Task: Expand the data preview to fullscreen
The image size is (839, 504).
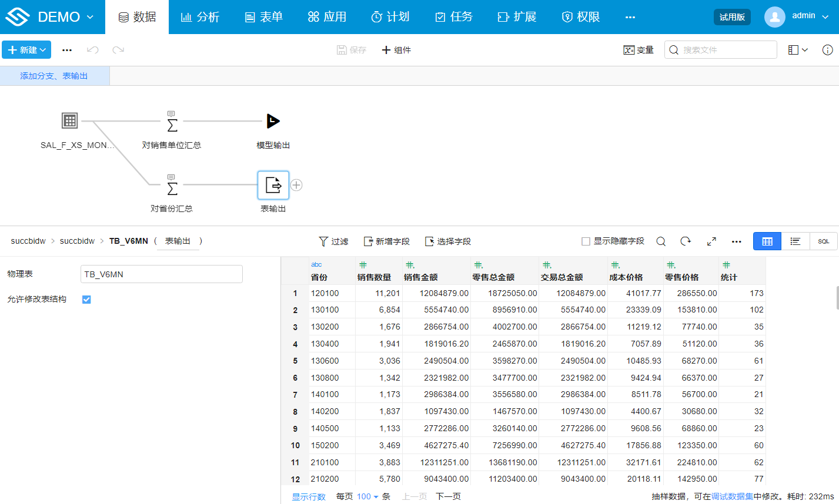Action: [x=711, y=241]
